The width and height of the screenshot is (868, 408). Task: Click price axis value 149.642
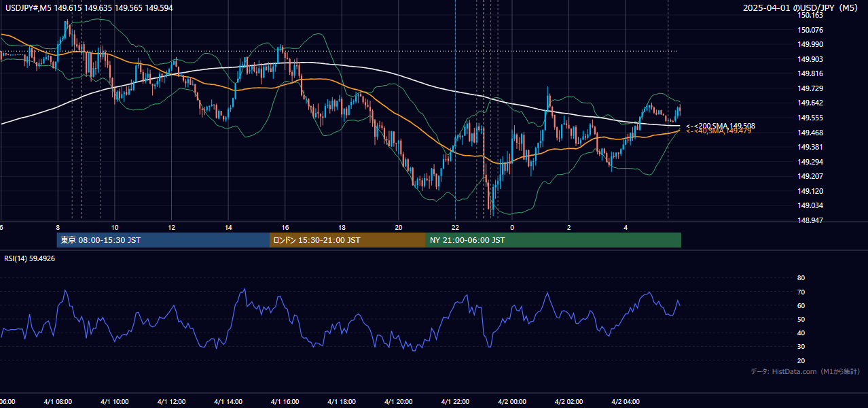pyautogui.click(x=810, y=103)
